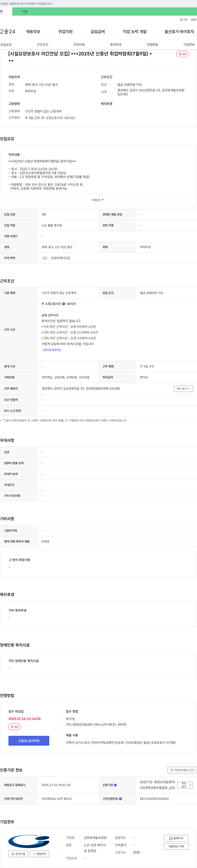Jump to 근무조건 section tab
This screenshot has height=868, width=197.
(x=42, y=45)
